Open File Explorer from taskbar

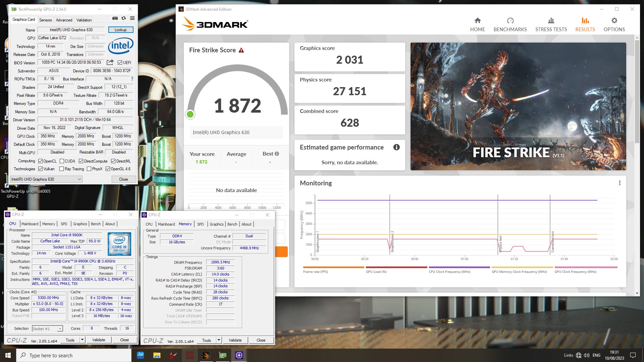[157, 355]
